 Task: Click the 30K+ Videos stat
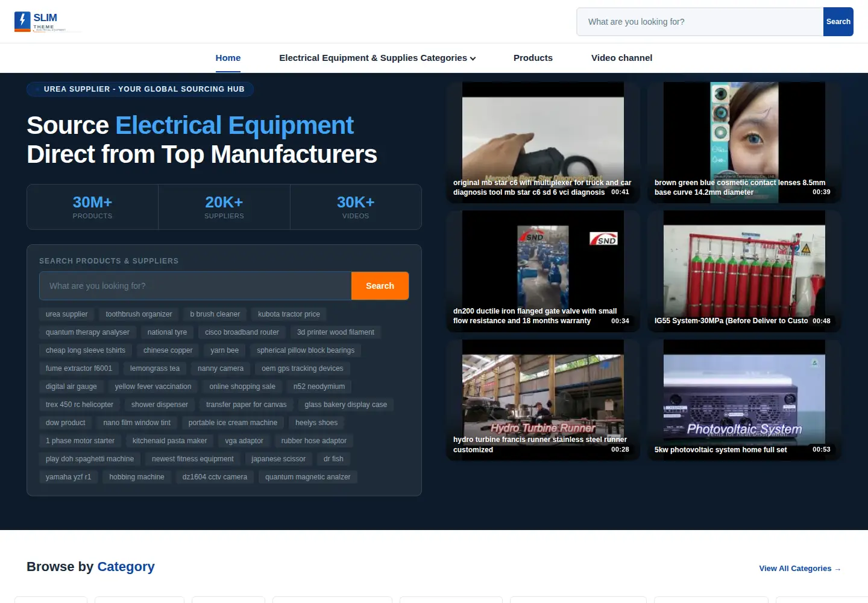coord(356,207)
